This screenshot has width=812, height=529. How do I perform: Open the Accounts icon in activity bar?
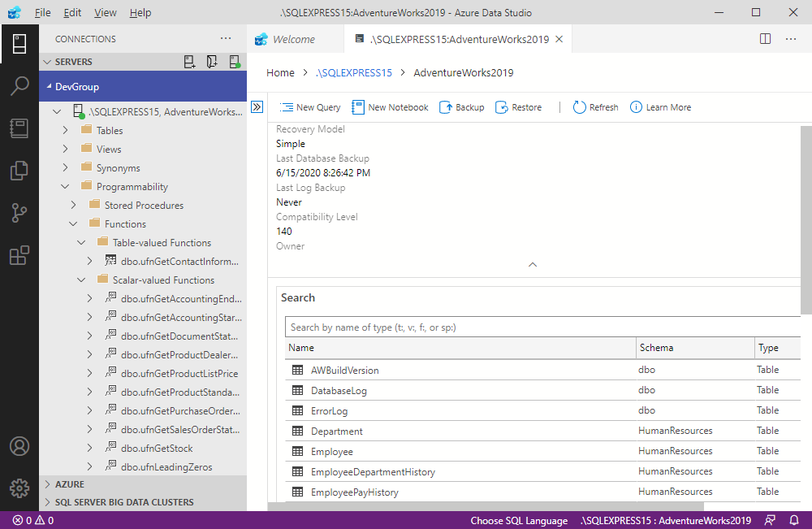coord(19,446)
